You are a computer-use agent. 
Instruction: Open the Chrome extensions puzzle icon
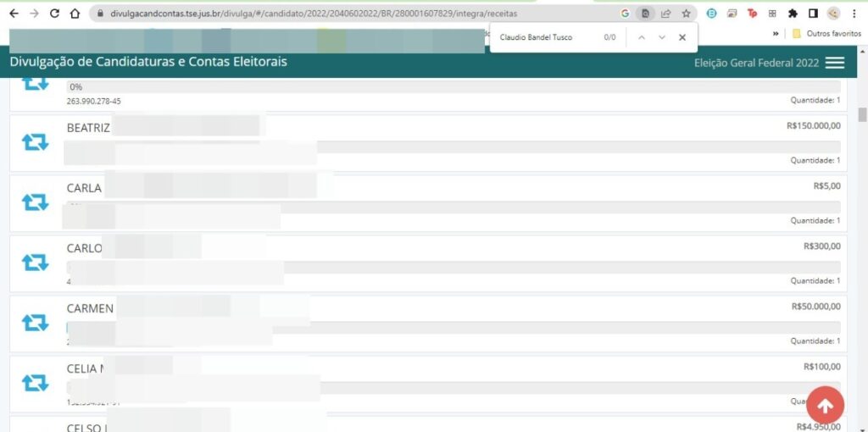(793, 14)
